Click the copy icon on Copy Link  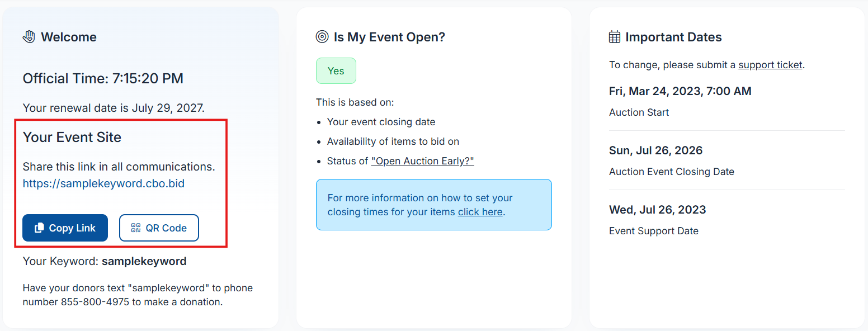point(39,228)
